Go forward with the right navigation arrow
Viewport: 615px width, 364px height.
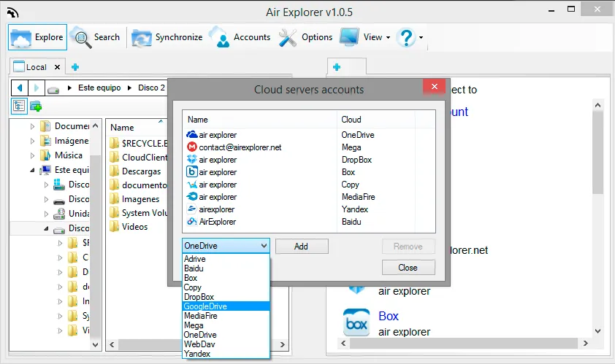37,88
